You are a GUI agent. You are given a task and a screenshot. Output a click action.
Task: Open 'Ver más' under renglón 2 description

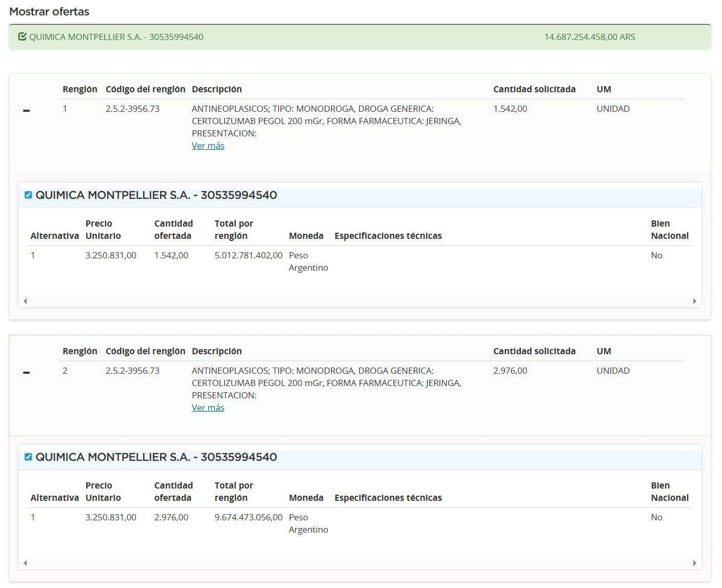(208, 408)
